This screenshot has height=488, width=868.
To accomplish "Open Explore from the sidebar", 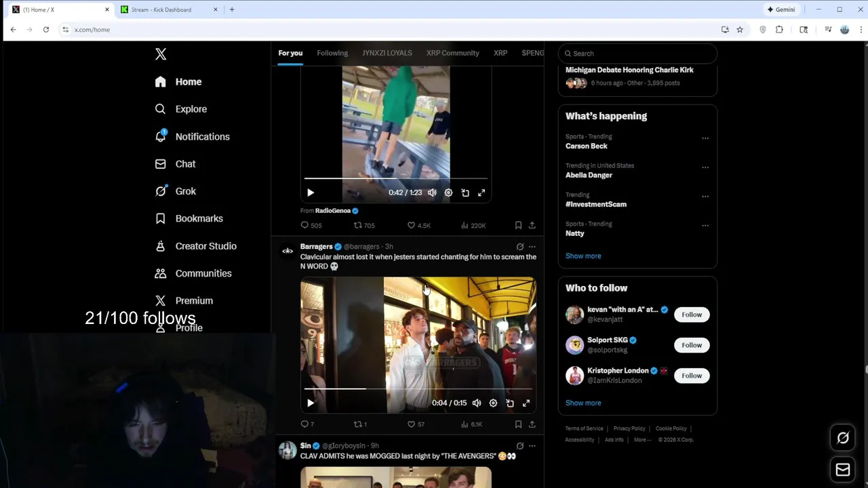I will [180, 109].
